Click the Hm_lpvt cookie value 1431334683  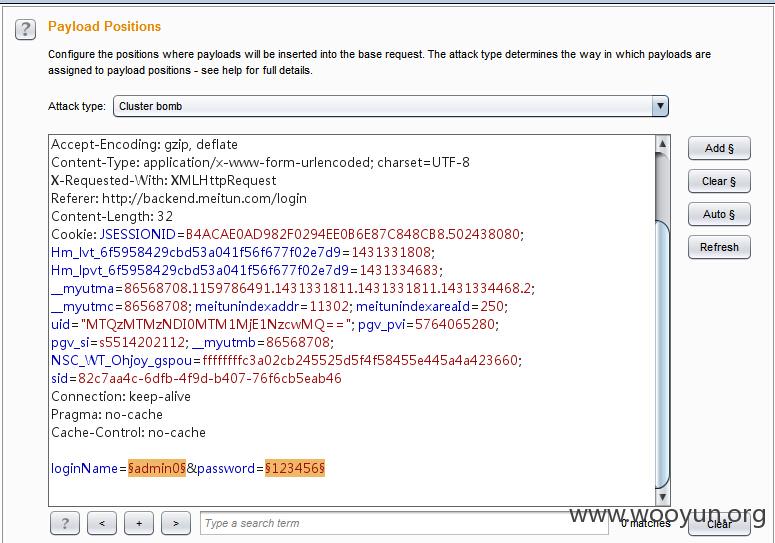(399, 270)
